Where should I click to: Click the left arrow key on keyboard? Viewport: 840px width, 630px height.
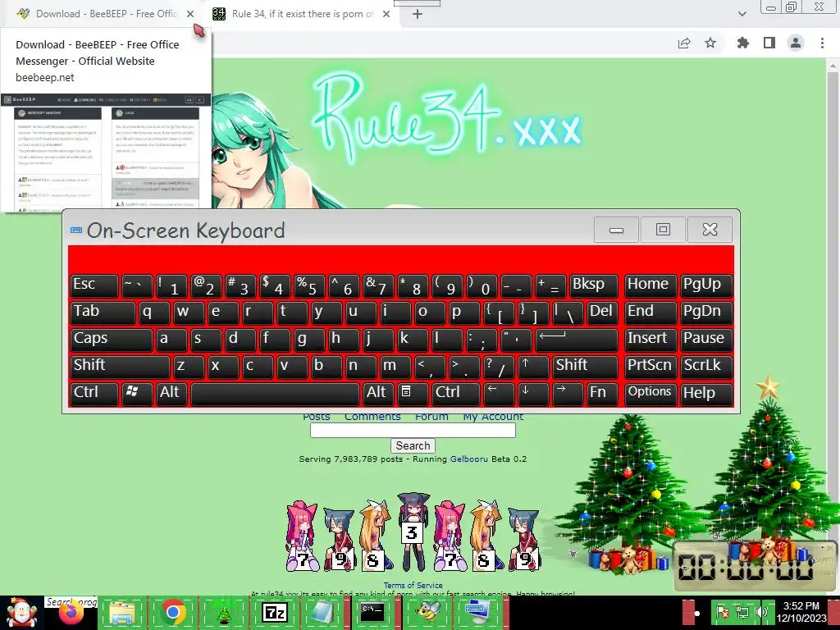tap(498, 393)
